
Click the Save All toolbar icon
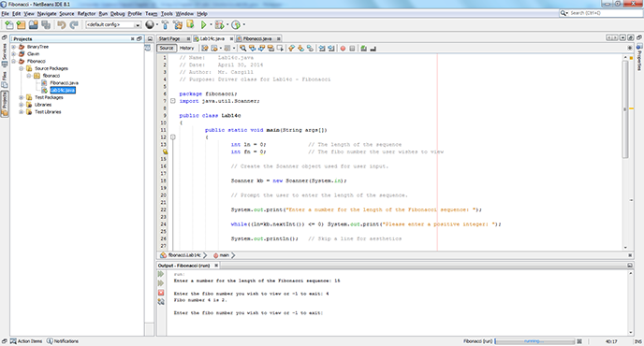click(x=46, y=24)
